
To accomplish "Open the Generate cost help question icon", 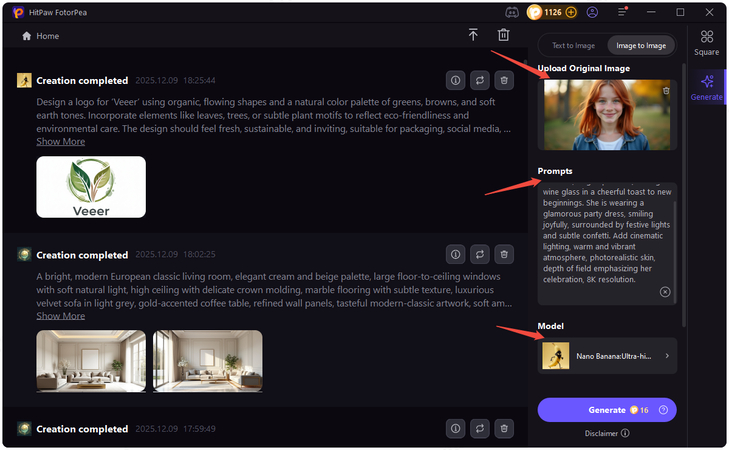I will click(663, 410).
